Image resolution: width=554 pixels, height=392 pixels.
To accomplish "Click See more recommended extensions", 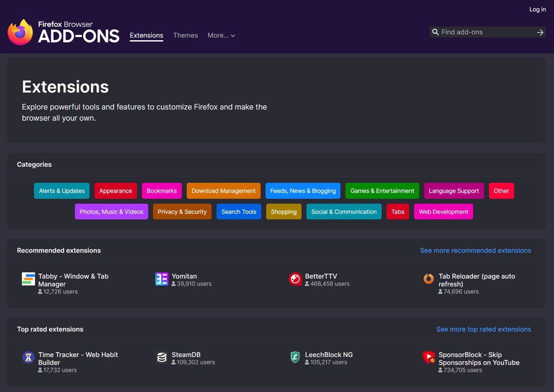I will point(476,250).
